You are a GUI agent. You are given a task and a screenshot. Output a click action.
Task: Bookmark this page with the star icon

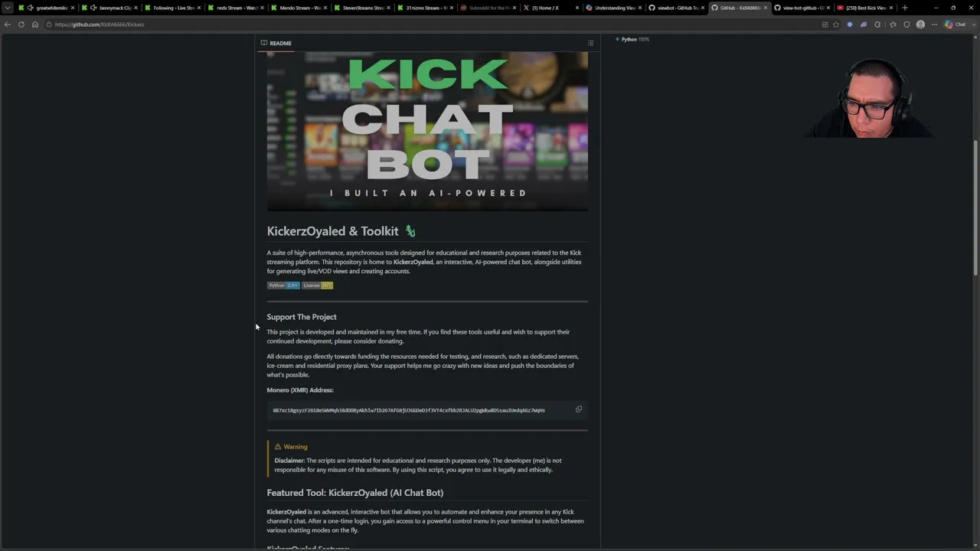tap(836, 24)
